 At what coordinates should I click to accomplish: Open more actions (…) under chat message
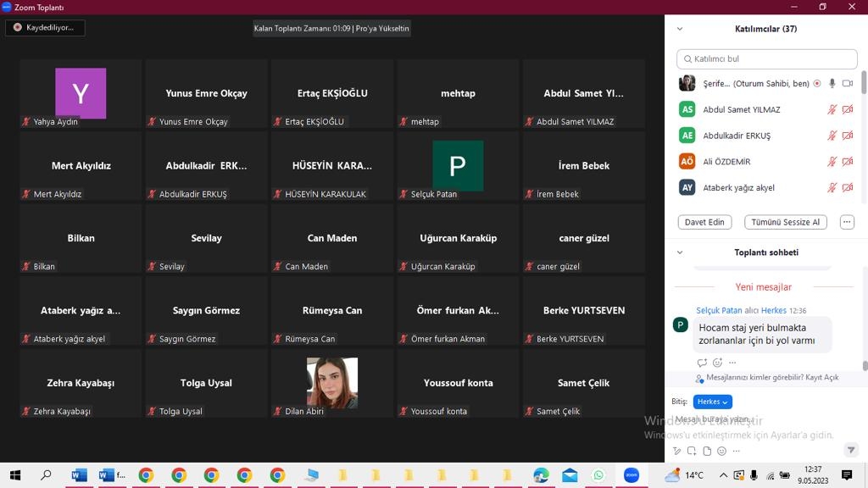click(732, 363)
